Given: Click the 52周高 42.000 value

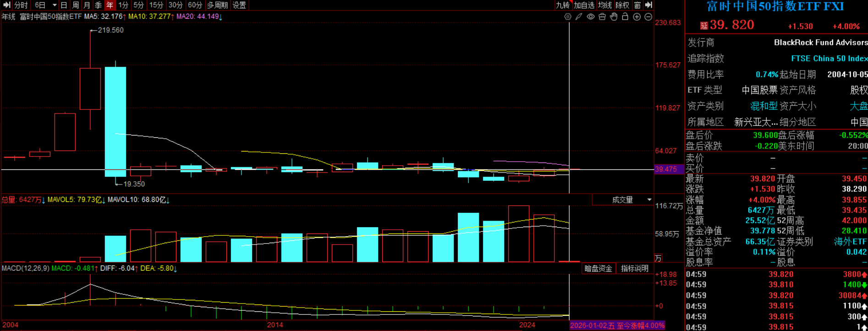Looking at the screenshot, I should [x=854, y=220].
